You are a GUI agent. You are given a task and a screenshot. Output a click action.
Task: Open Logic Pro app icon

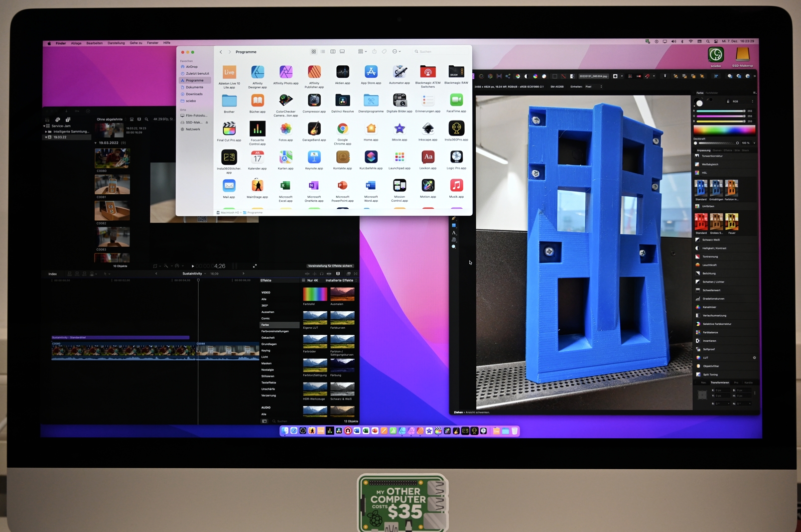point(456,157)
